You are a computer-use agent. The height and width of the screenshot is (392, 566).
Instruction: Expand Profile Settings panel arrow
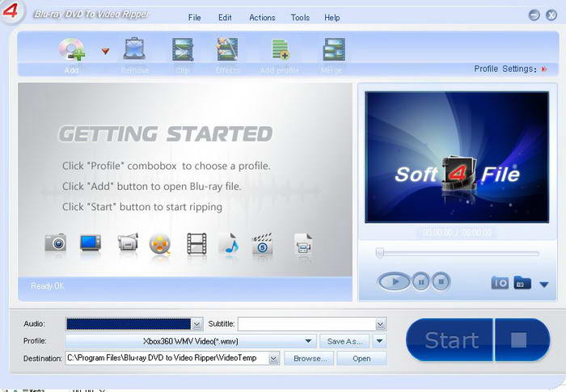click(544, 69)
